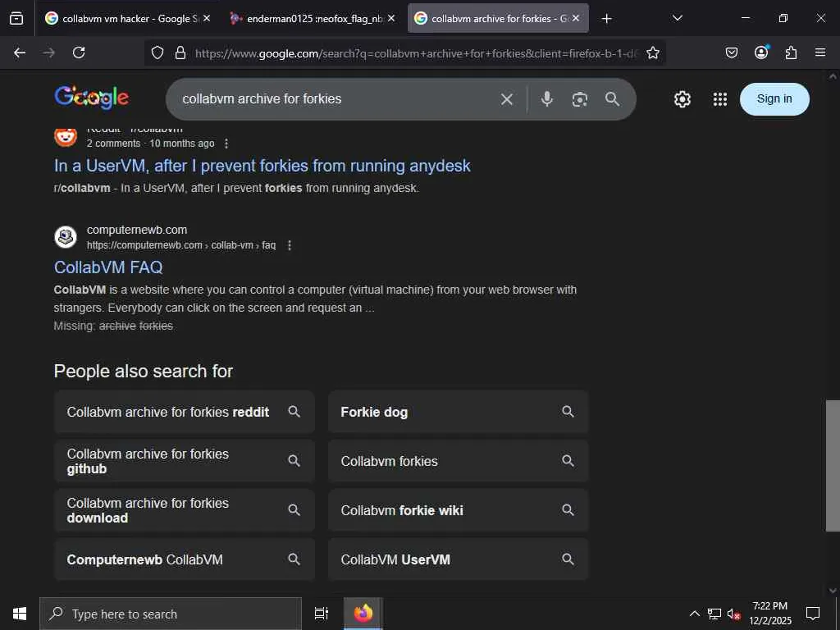Click Reddit favicon on first result
This screenshot has height=630, width=840.
[x=66, y=137]
